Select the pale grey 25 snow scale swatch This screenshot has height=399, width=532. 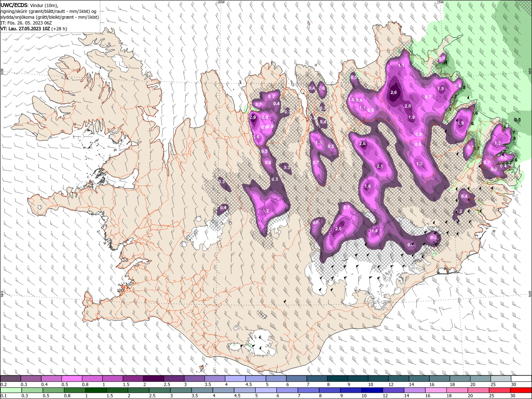click(501, 379)
